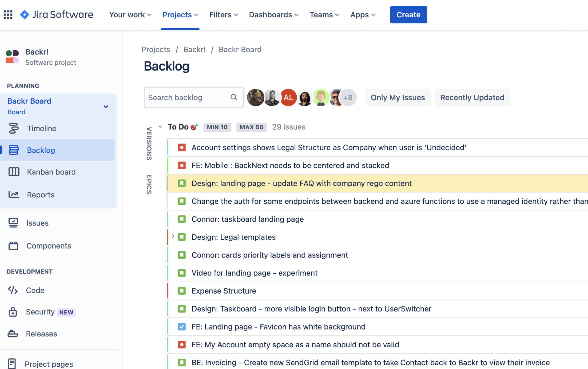Viewport: 588px width, 369px height.
Task: Click the Jira Software logo
Action: [56, 15]
